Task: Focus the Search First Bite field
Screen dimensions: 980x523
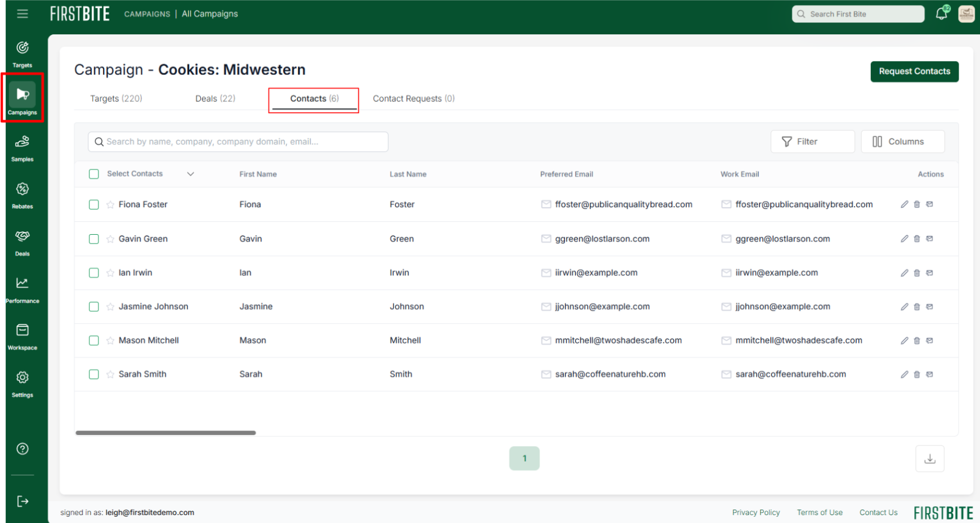Action: (x=858, y=14)
